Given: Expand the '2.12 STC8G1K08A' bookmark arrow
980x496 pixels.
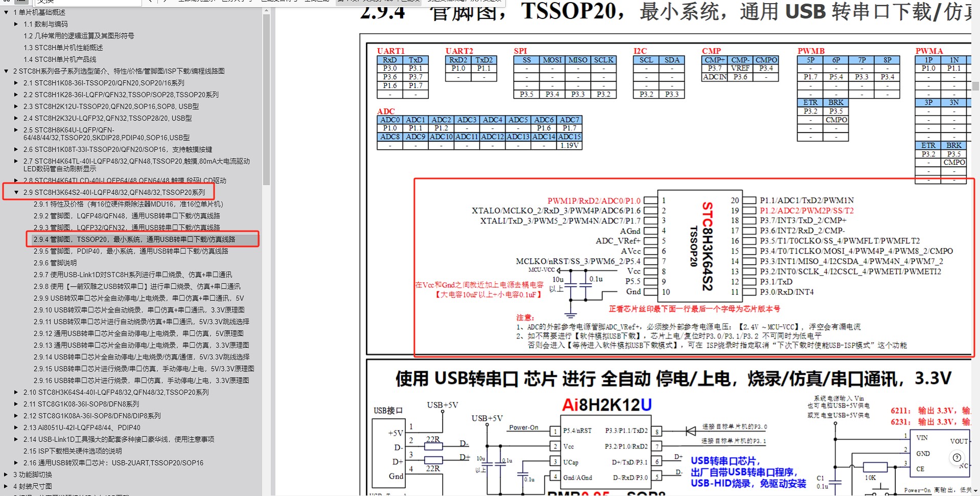Looking at the screenshot, I should [16, 416].
